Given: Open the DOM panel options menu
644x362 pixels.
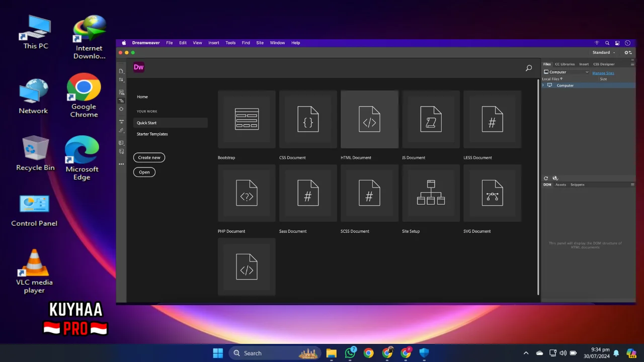Looking at the screenshot, I should (632, 185).
